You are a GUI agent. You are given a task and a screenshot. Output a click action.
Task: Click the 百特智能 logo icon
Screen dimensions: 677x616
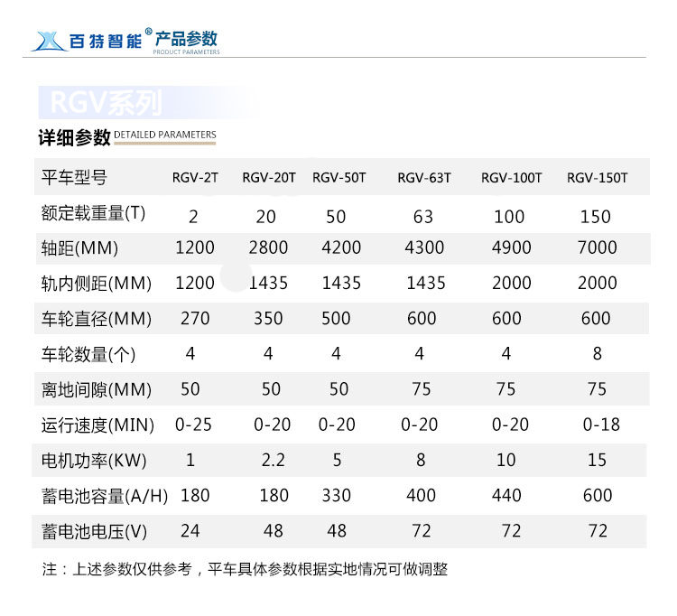[x=48, y=41]
